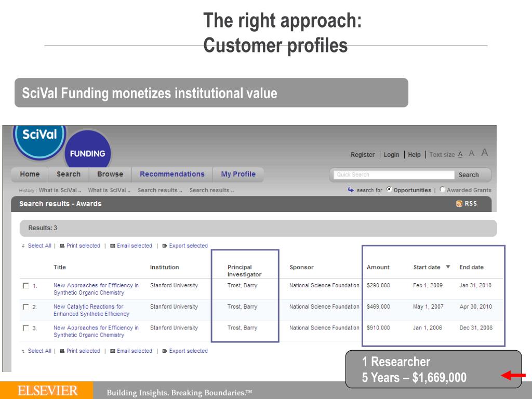532x399 pixels.
Task: Open result 3 New Approaches for Efficiency title
Action: click(96, 331)
